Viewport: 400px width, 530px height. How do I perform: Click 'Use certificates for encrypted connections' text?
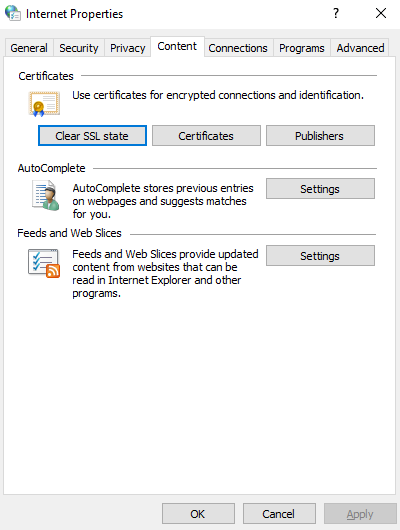point(218,95)
